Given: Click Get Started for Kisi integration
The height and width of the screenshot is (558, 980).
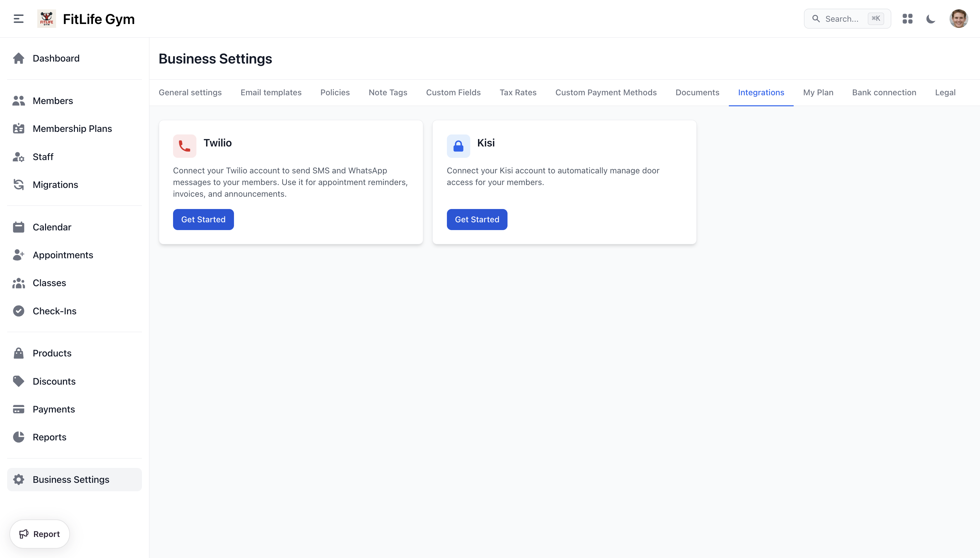Looking at the screenshot, I should click(x=477, y=219).
